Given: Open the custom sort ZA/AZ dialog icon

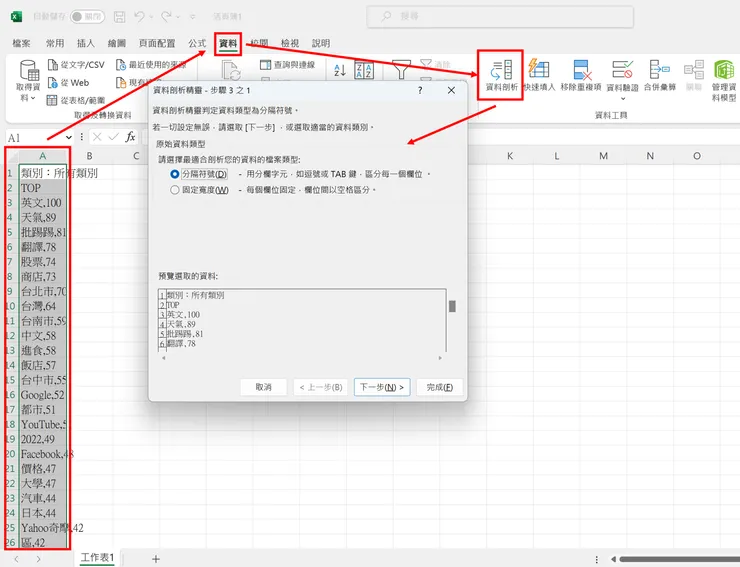Looking at the screenshot, I should tap(364, 70).
